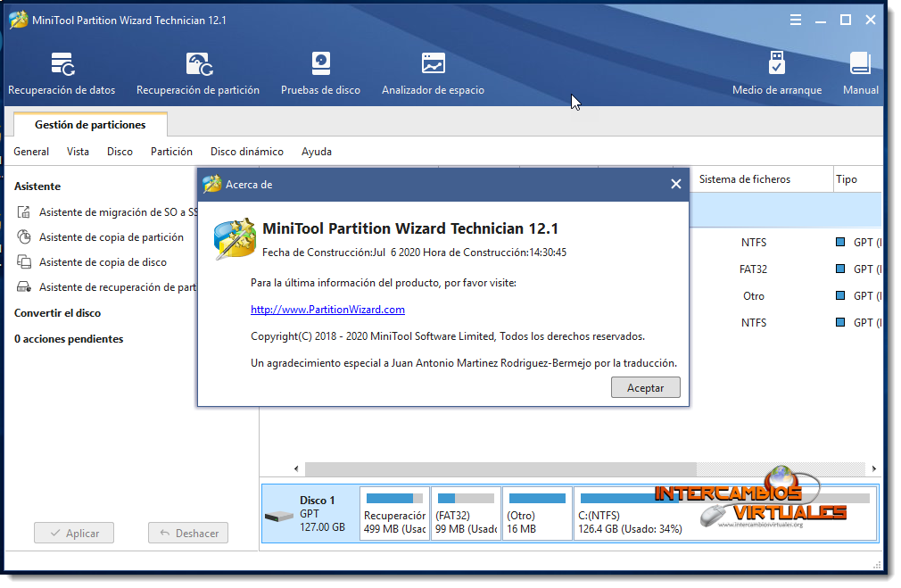
Task: Click GPT type square of FAT32 row
Action: (x=840, y=269)
